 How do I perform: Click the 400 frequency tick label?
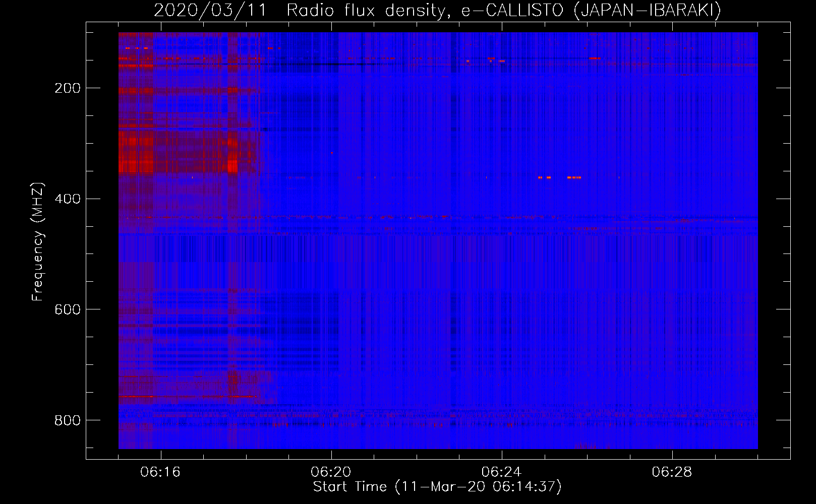68,199
